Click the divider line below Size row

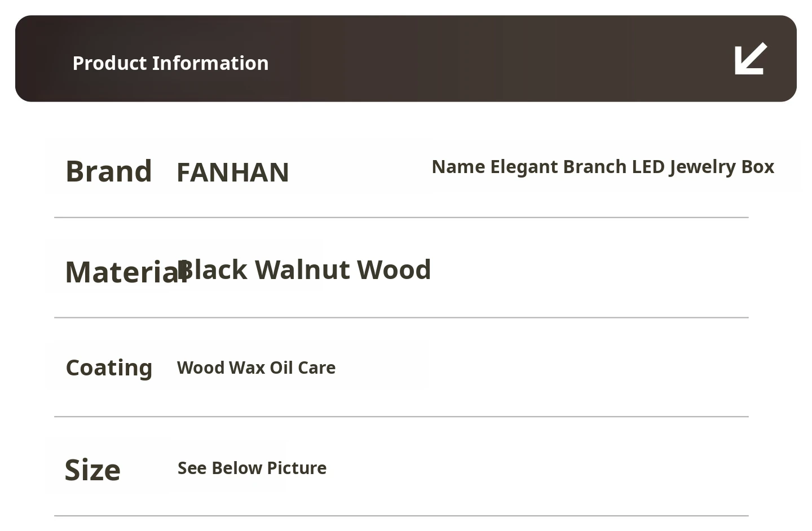pyautogui.click(x=401, y=515)
